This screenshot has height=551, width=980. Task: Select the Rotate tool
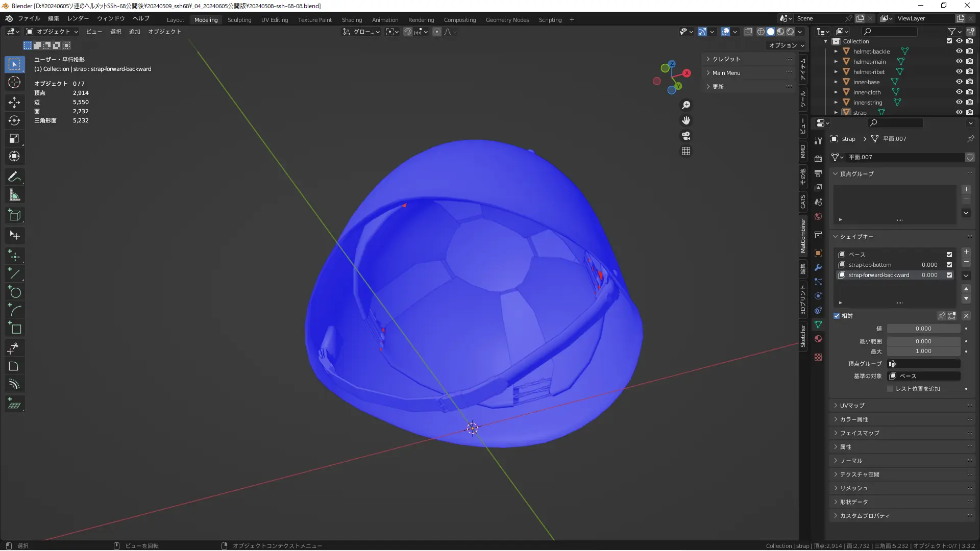(x=14, y=120)
